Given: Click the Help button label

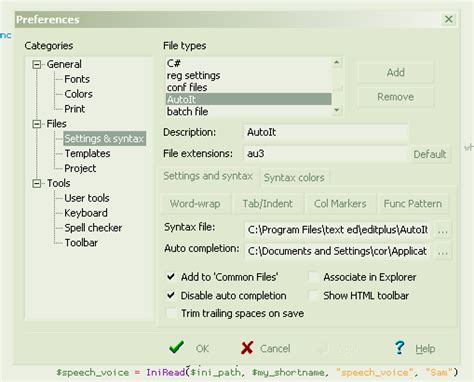Looking at the screenshot, I should [x=425, y=349].
